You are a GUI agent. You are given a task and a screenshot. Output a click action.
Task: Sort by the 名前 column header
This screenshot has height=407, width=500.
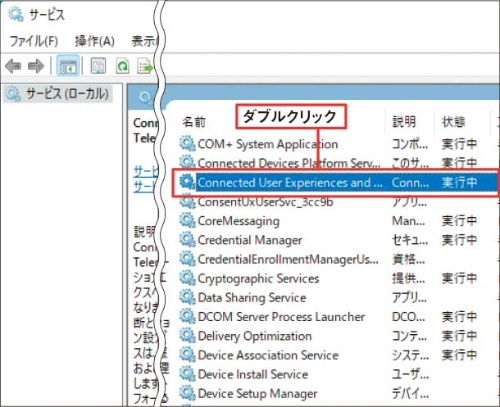194,122
